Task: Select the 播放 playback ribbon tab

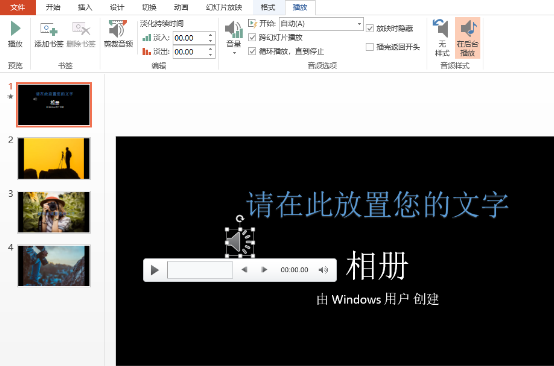Action: 300,7
